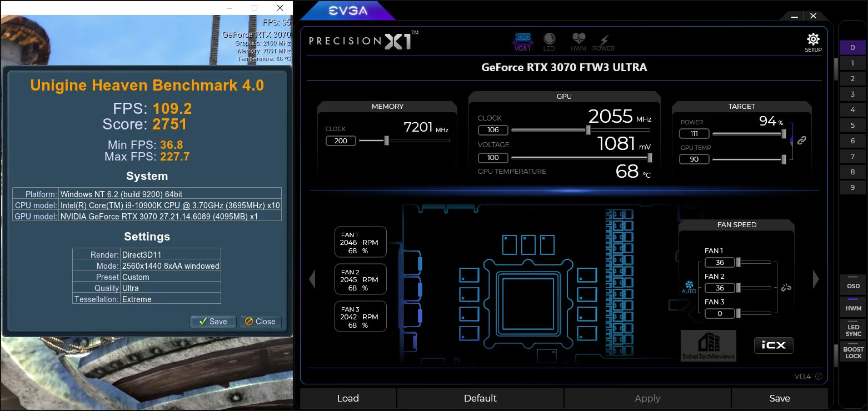The image size is (868, 411).
Task: Open the LED settings icon
Action: coord(549,42)
